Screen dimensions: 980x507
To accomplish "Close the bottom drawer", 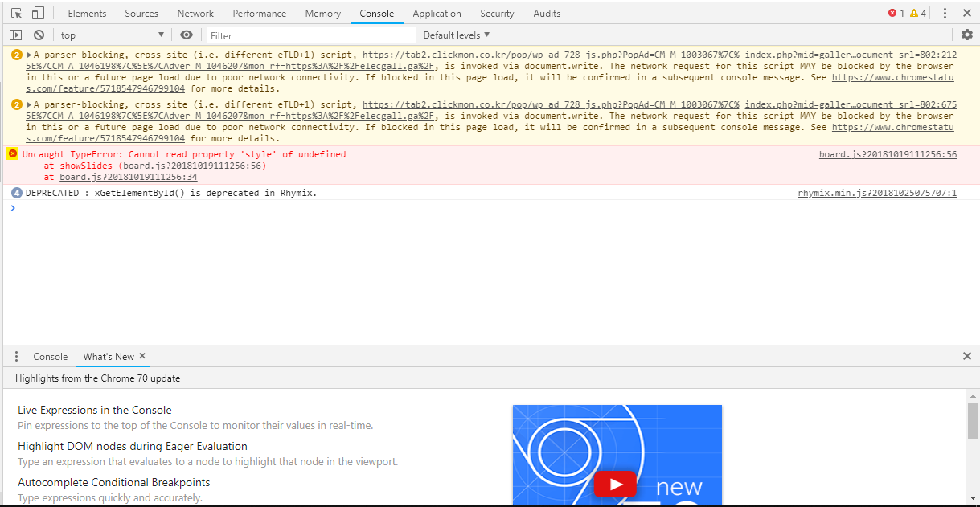I will 967,356.
